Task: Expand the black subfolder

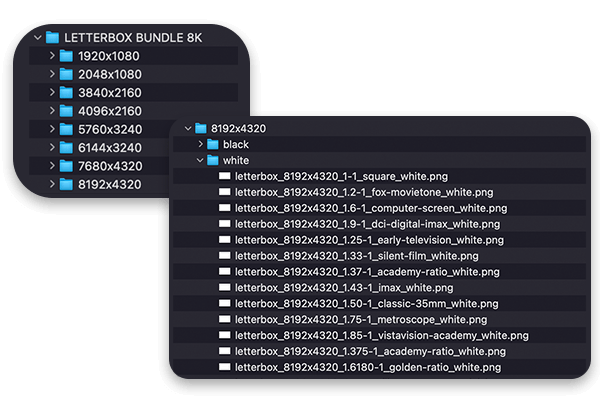Action: point(201,144)
